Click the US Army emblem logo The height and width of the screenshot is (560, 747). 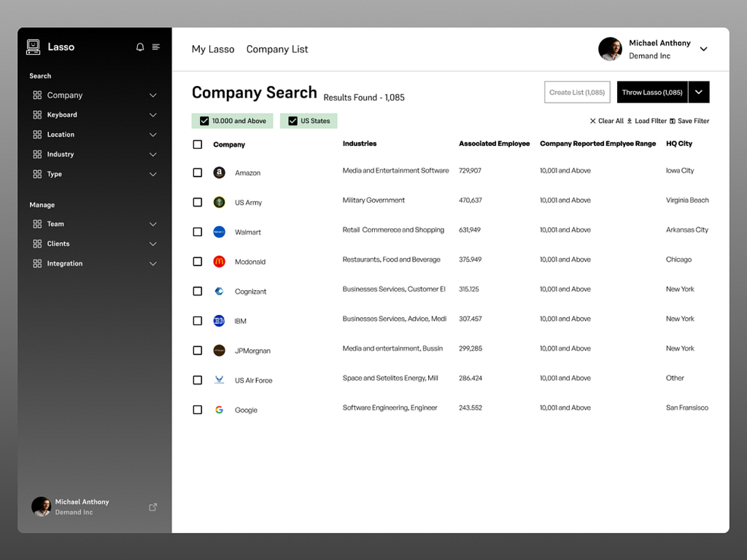click(219, 202)
